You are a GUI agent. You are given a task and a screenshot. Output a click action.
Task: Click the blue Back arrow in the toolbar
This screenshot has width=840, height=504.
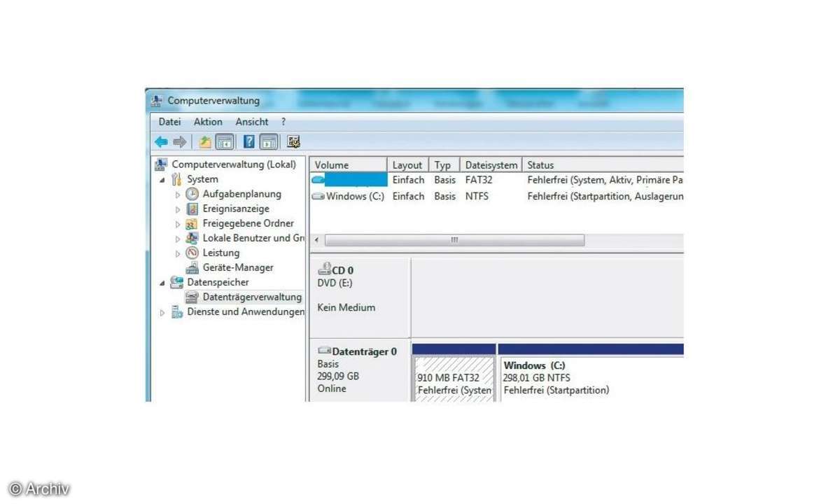pos(161,142)
